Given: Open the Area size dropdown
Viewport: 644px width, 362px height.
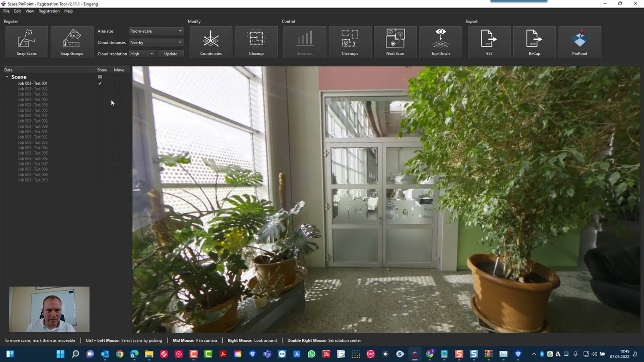Looking at the screenshot, I should (x=156, y=31).
